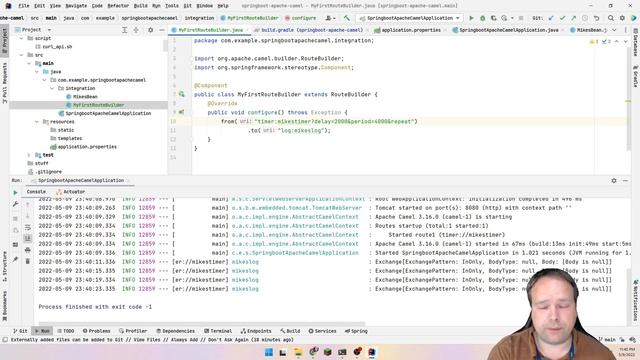The image size is (640, 360).
Task: Push commits with the Git arrow icon
Action: [x=573, y=18]
